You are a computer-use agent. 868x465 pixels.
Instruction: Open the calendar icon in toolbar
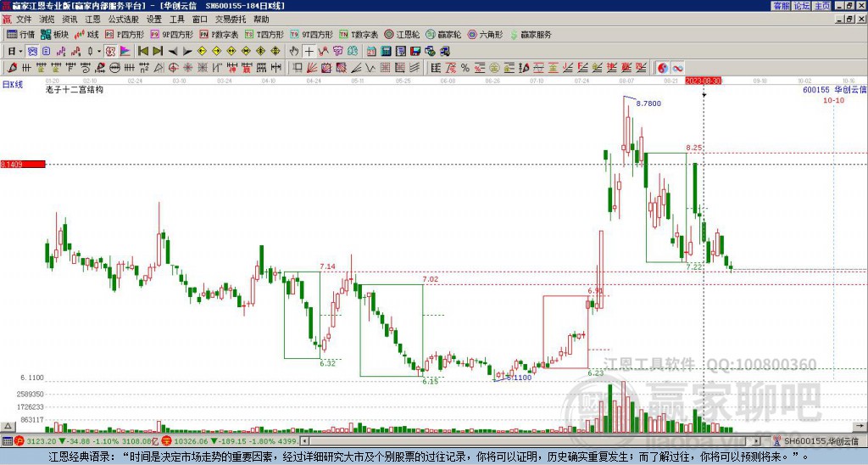pyautogui.click(x=371, y=51)
